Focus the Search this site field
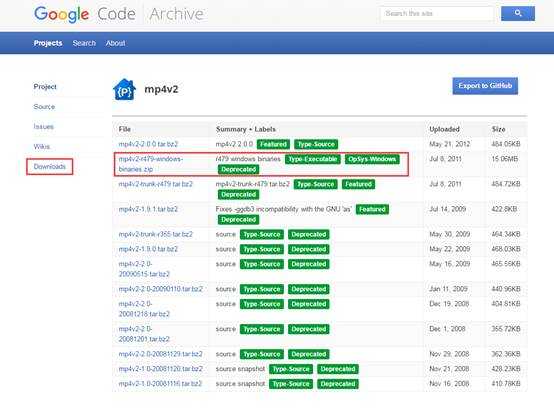554x408 pixels. 437,13
